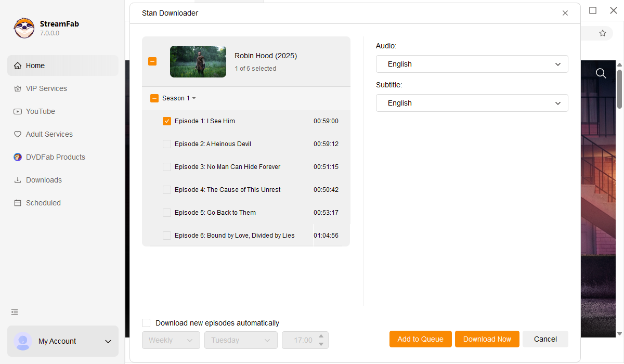Image resolution: width=624 pixels, height=364 pixels.
Task: Click the Home icon in sidebar
Action: point(18,66)
